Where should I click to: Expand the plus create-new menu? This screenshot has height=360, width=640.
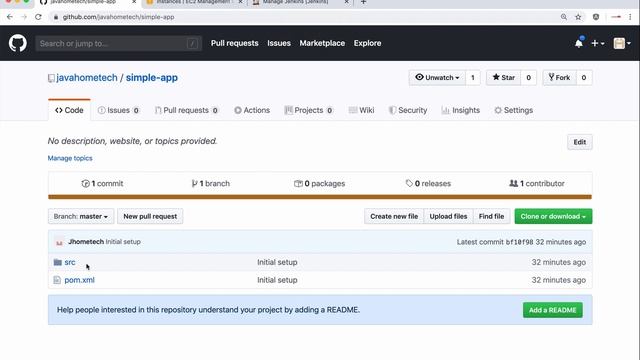coord(598,43)
